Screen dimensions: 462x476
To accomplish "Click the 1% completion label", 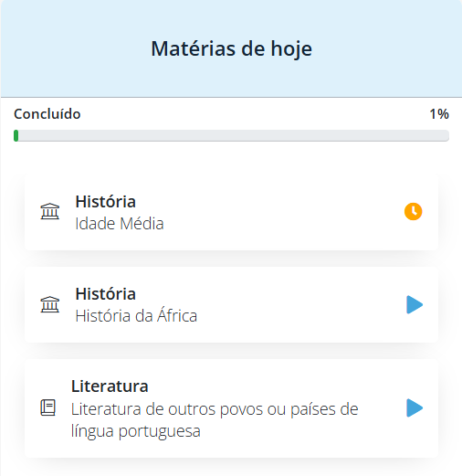I will (439, 114).
